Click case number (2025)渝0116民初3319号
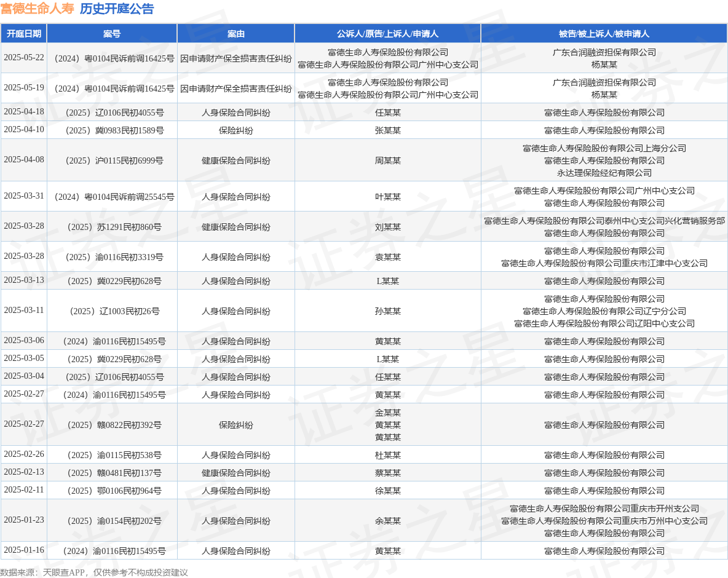Image resolution: width=728 pixels, height=578 pixels. (x=113, y=257)
